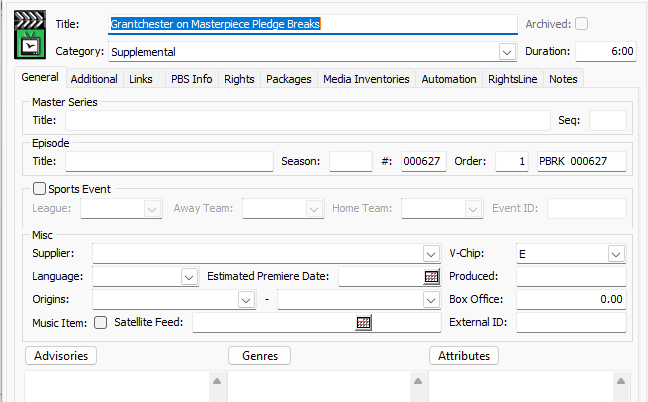Open the Away Team dropdown

point(314,209)
